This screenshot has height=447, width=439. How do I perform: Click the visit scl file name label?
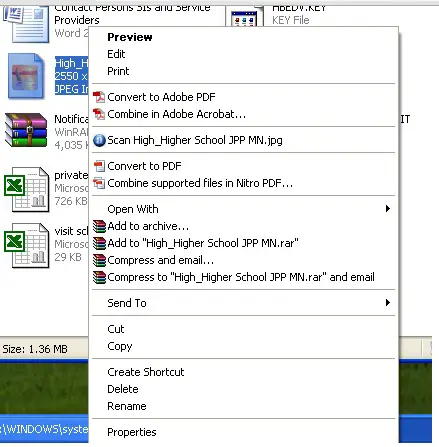click(x=71, y=231)
